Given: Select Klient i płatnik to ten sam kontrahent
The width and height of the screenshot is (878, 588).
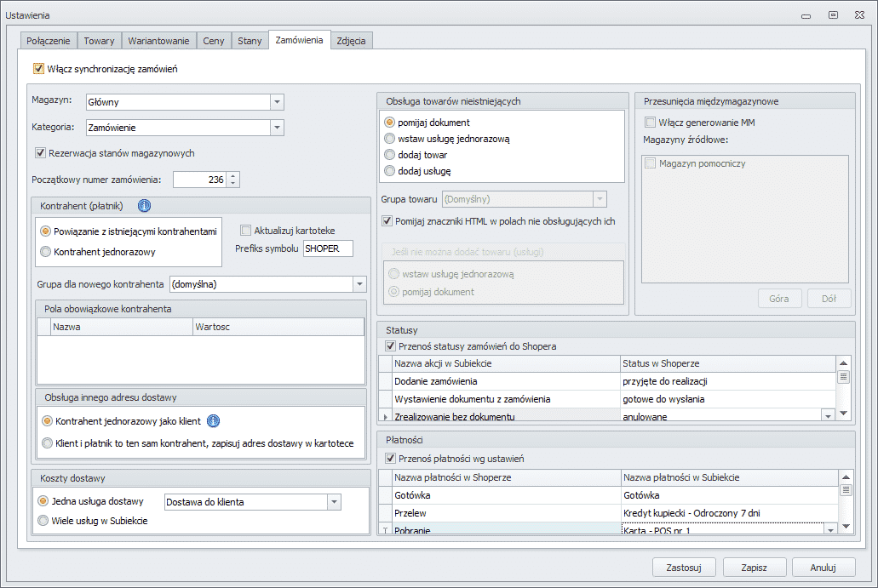Looking at the screenshot, I should [x=48, y=443].
